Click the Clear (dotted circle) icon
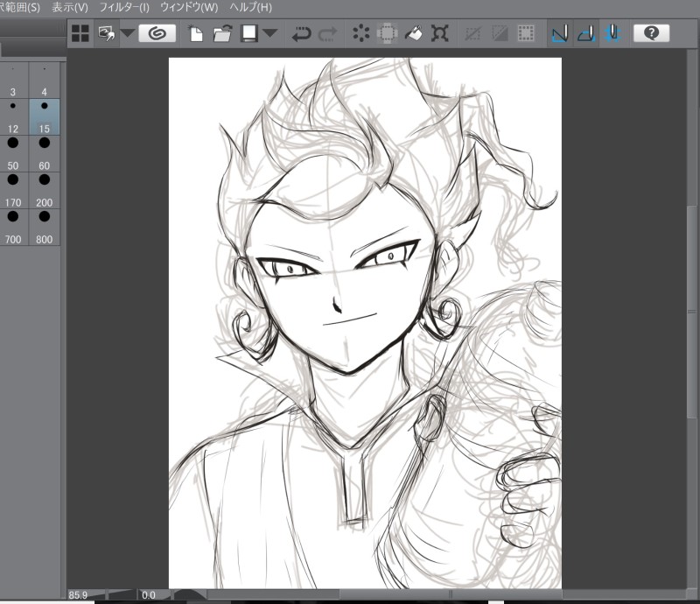700x604 pixels. 360,33
